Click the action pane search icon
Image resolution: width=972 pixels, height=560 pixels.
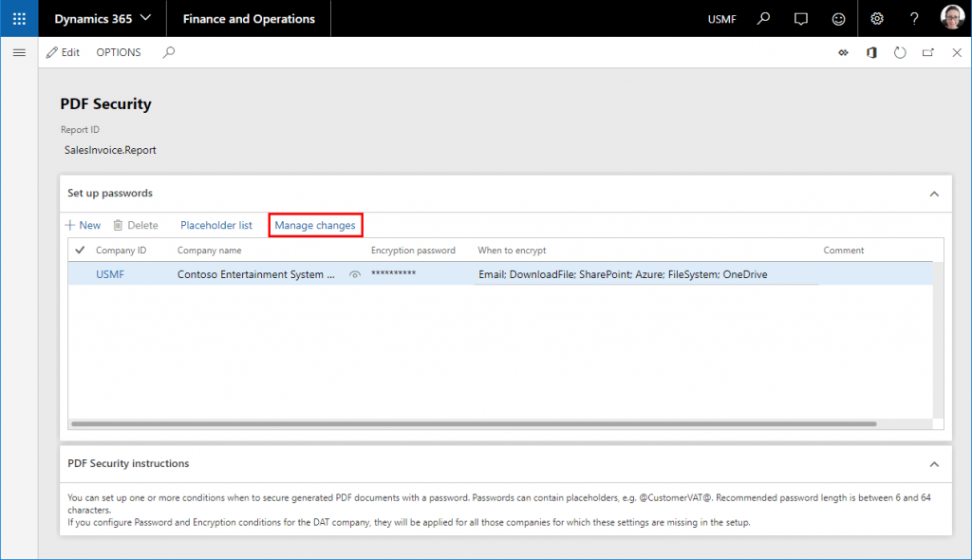169,53
